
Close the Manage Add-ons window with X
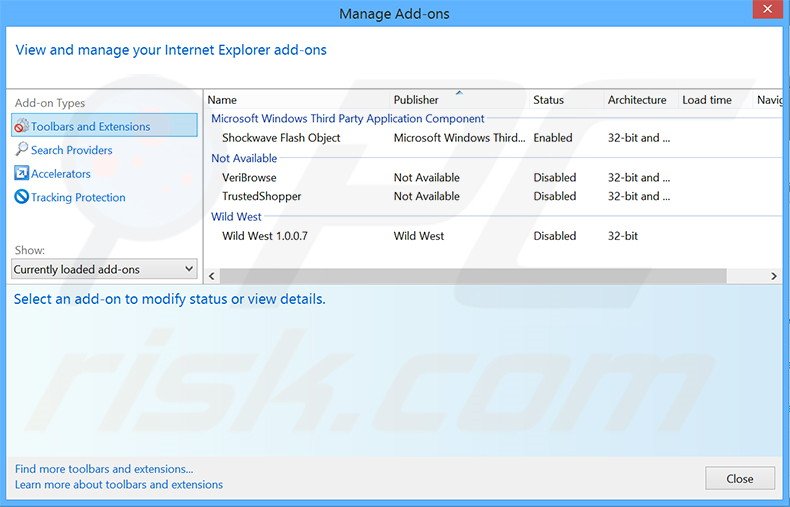coord(767,9)
